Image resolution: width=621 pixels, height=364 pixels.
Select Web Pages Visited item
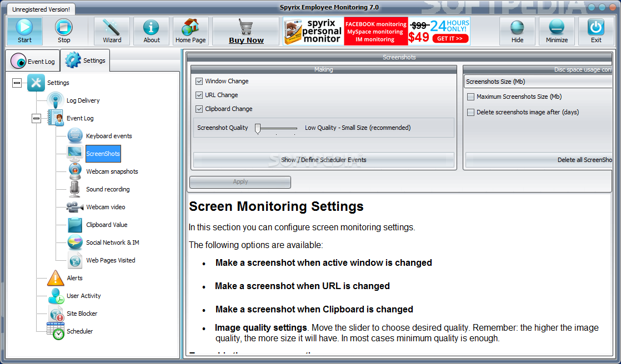[x=111, y=260]
